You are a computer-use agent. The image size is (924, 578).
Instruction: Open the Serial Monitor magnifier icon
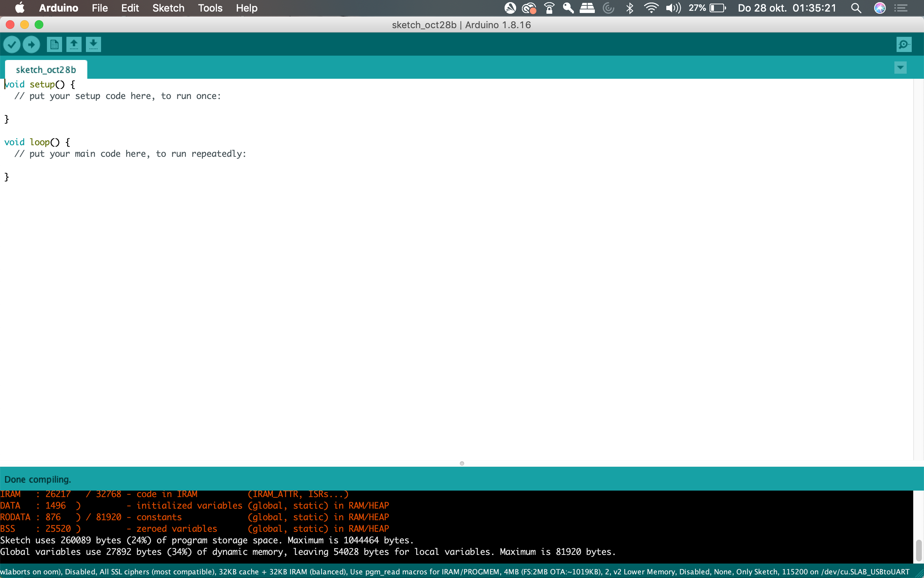click(904, 44)
